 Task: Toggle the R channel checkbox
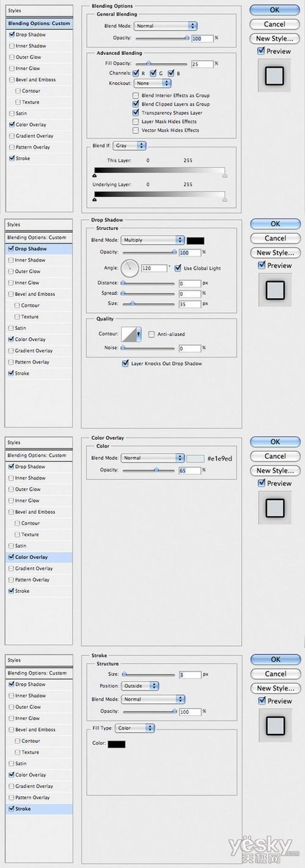point(135,74)
